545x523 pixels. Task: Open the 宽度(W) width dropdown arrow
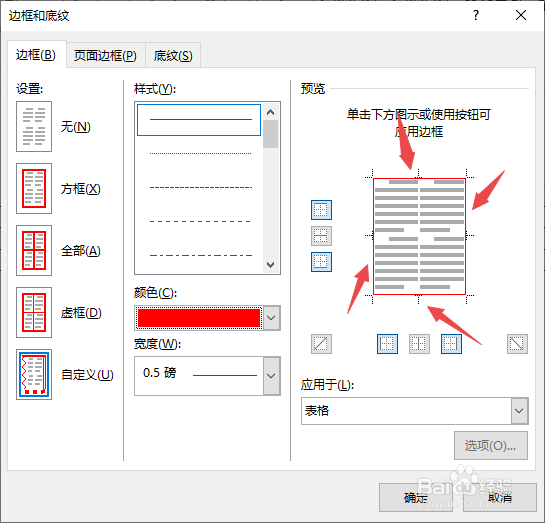point(271,376)
